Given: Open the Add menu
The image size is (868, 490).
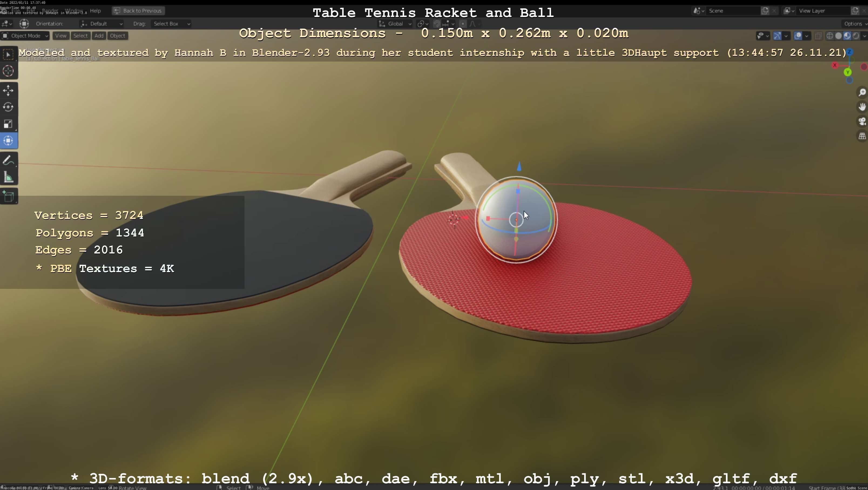Looking at the screenshot, I should point(99,36).
